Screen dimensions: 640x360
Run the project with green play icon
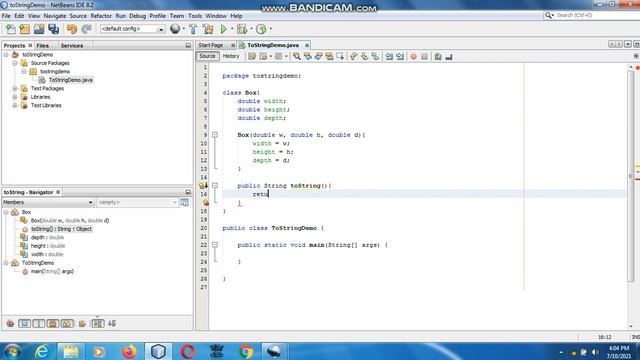click(x=224, y=29)
